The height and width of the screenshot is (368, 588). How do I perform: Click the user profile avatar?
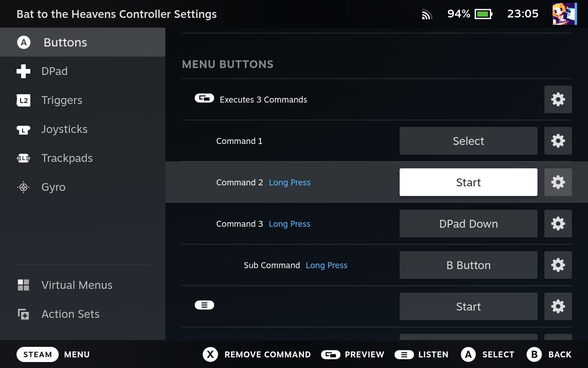[564, 14]
